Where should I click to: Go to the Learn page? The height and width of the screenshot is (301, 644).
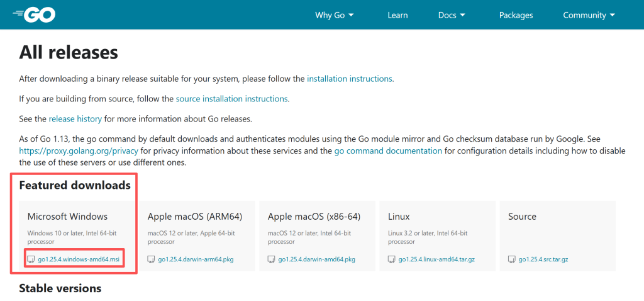(x=397, y=15)
